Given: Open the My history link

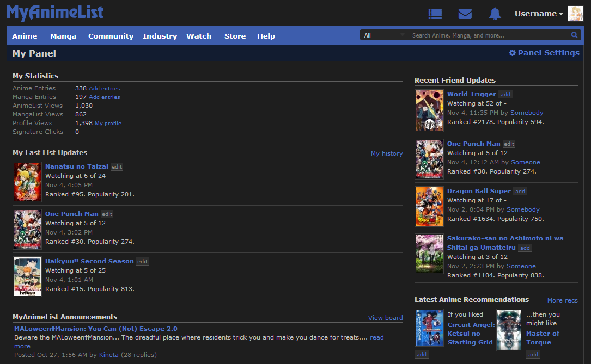Looking at the screenshot, I should [387, 153].
